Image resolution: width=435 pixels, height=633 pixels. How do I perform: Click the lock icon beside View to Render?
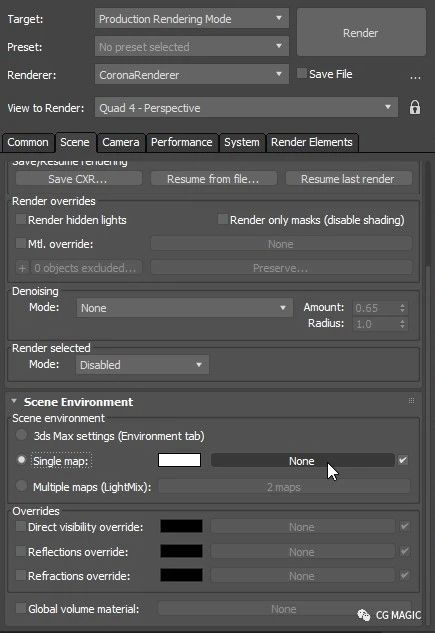point(415,108)
